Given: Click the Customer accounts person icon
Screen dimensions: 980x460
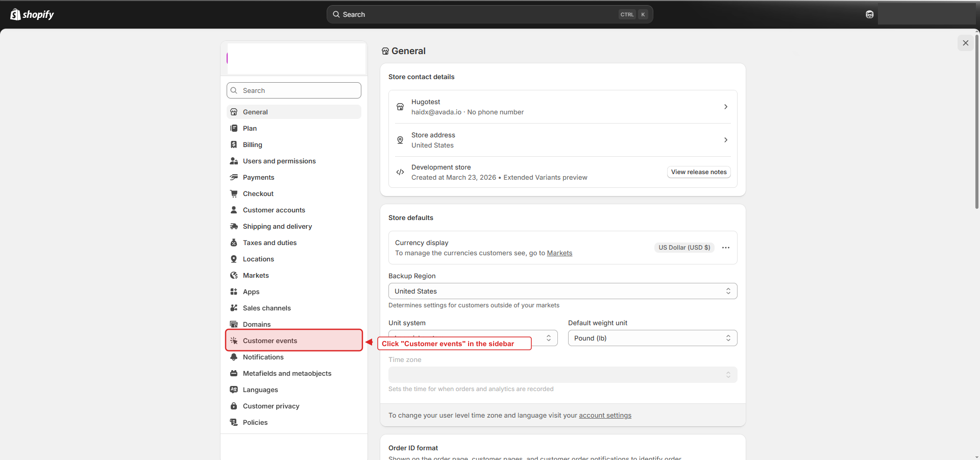Looking at the screenshot, I should click(234, 210).
